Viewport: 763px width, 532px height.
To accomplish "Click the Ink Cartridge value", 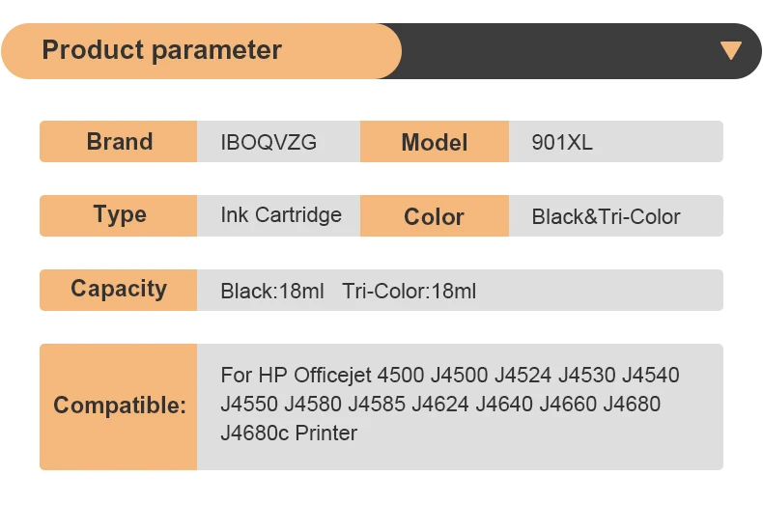I will (281, 215).
